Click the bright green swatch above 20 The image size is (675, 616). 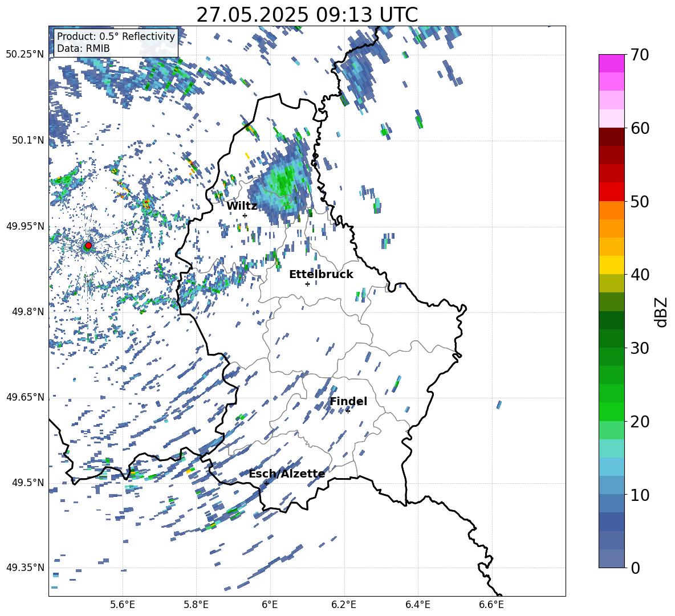click(x=611, y=411)
